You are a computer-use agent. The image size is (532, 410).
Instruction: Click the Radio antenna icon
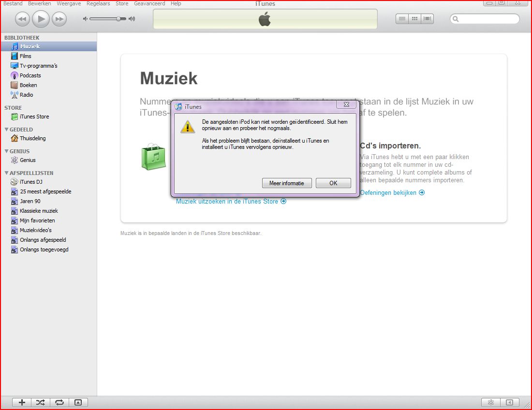14,95
